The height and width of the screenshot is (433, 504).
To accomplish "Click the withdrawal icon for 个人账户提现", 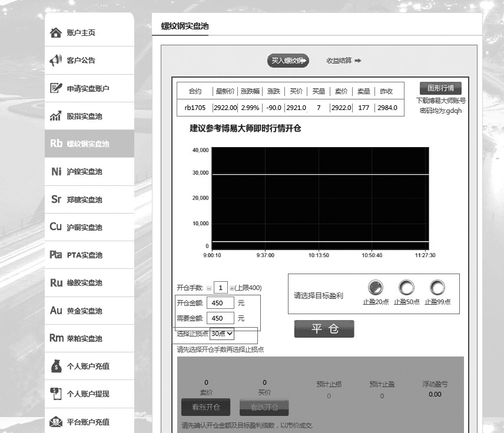I will (x=55, y=394).
